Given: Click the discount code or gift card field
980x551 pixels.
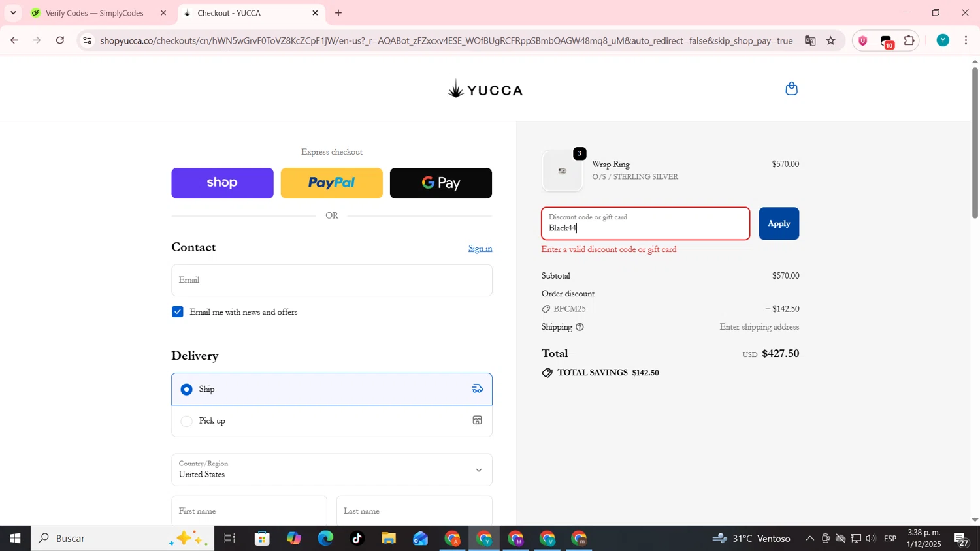Looking at the screenshot, I should 645,224.
